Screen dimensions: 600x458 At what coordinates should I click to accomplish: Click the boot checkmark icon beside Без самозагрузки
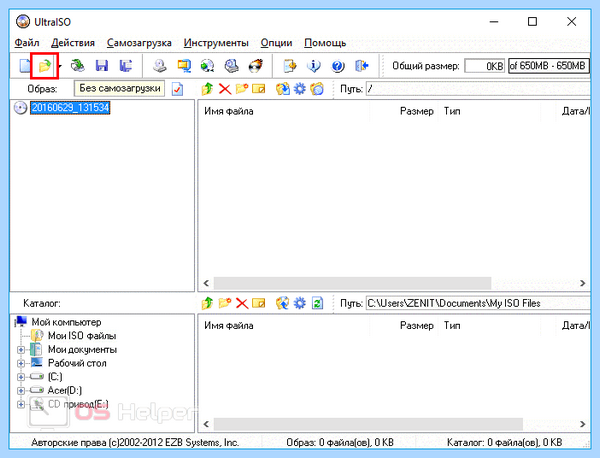click(x=177, y=89)
